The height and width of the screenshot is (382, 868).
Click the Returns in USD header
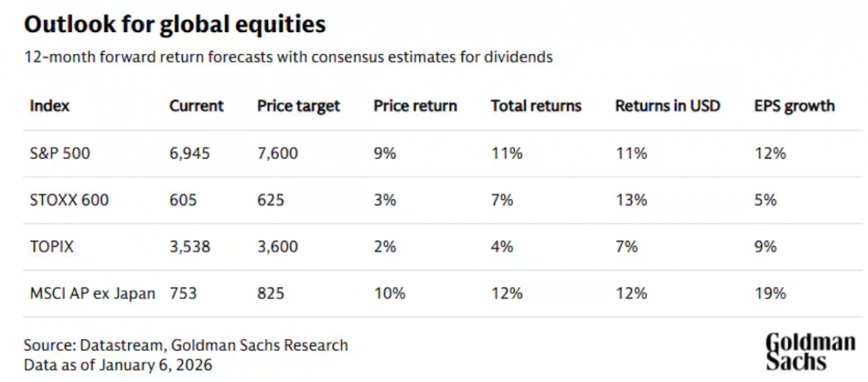tap(667, 106)
